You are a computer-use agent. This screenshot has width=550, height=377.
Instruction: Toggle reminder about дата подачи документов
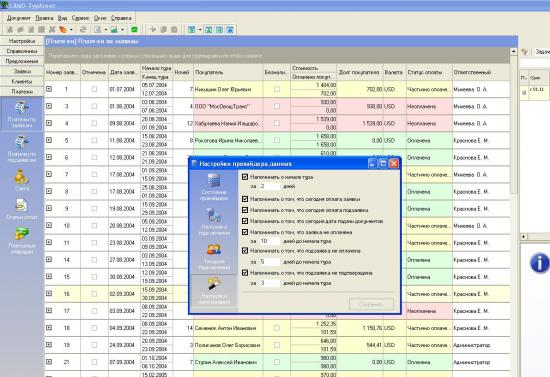pyautogui.click(x=245, y=221)
